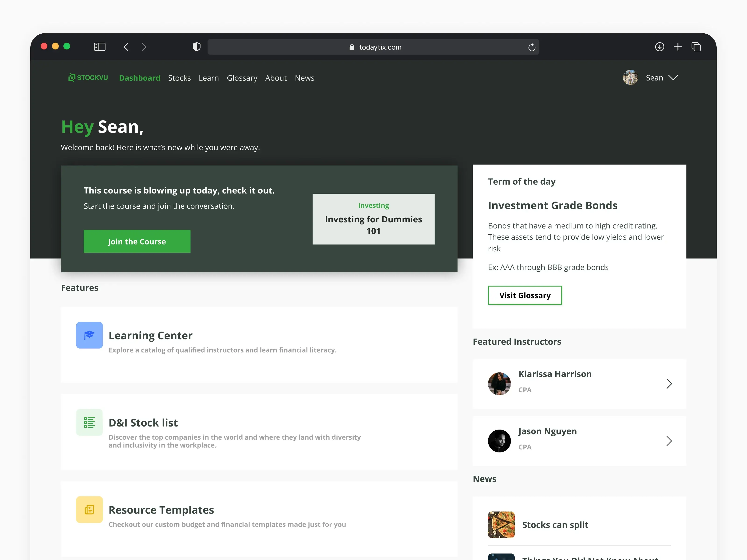This screenshot has height=560, width=747.
Task: Go to the Glossary nav item
Action: pos(242,78)
